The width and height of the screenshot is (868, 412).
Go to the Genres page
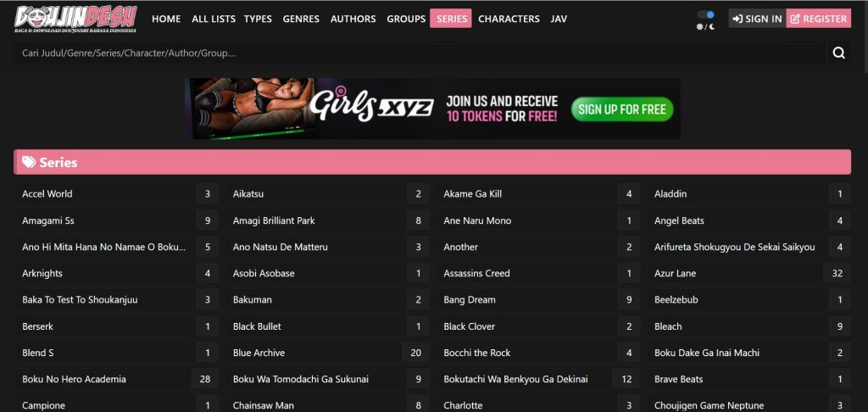[301, 19]
